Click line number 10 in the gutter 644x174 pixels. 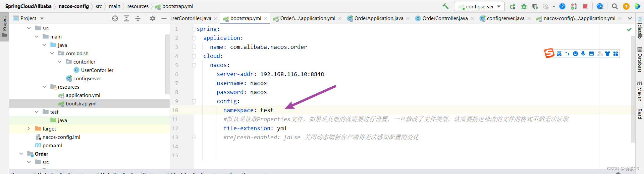click(175, 110)
